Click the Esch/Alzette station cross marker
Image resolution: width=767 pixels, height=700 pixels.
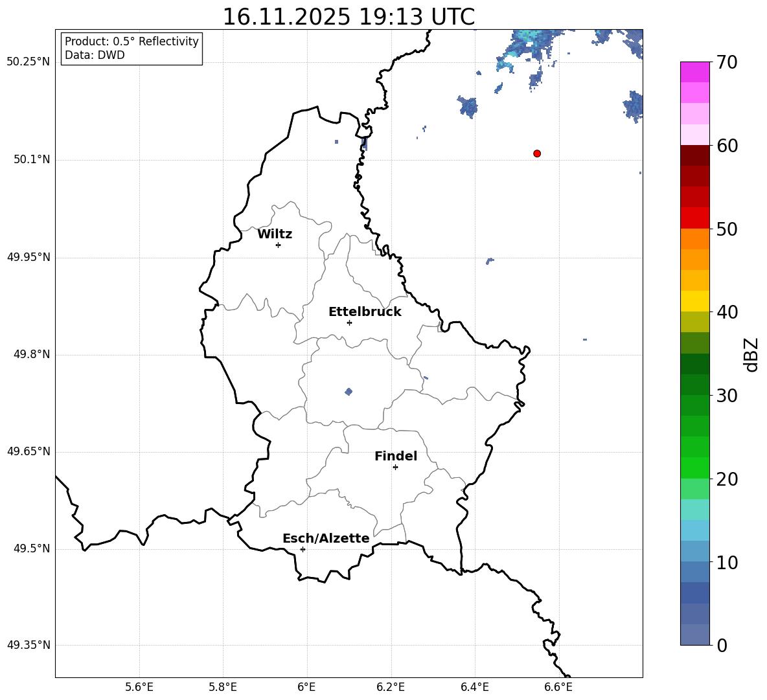(x=303, y=549)
